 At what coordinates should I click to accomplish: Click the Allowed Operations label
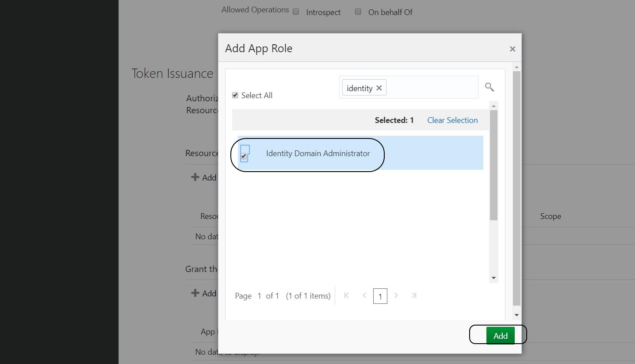[255, 10]
